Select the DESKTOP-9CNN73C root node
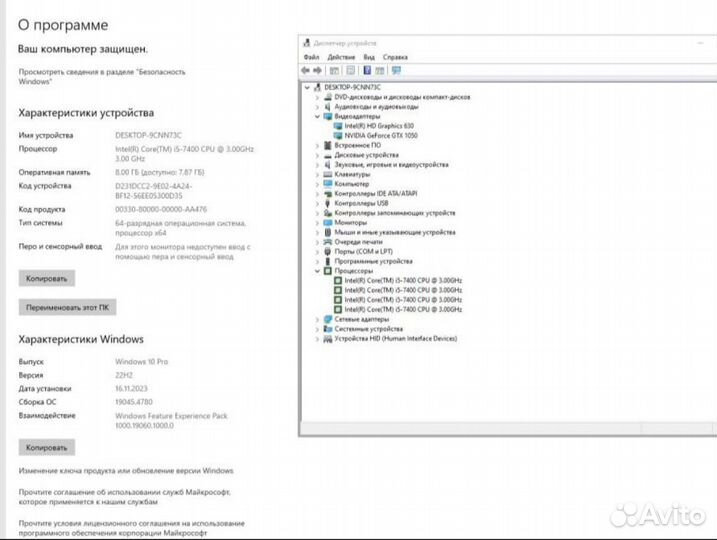 [352, 88]
